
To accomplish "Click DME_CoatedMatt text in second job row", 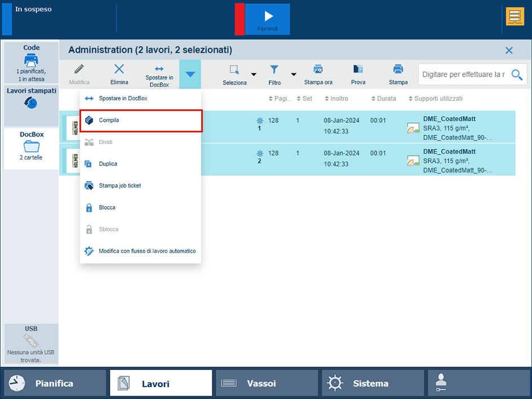I will [449, 152].
